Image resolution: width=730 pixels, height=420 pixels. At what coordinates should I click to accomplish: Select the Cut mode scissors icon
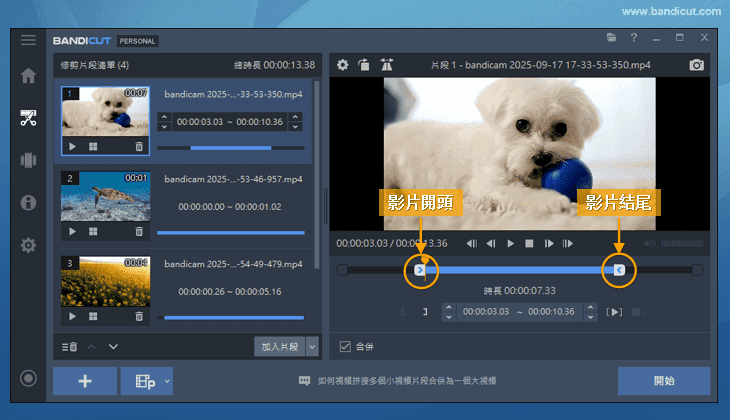(x=28, y=118)
